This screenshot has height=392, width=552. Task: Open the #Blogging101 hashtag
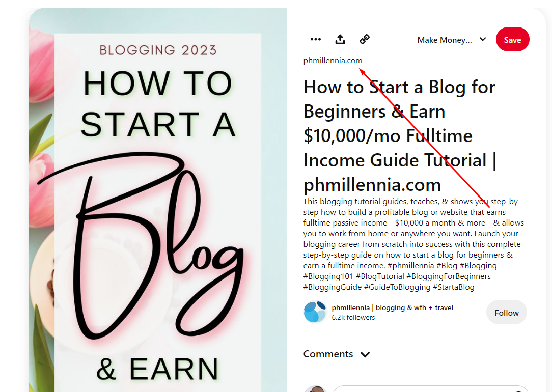coord(328,276)
